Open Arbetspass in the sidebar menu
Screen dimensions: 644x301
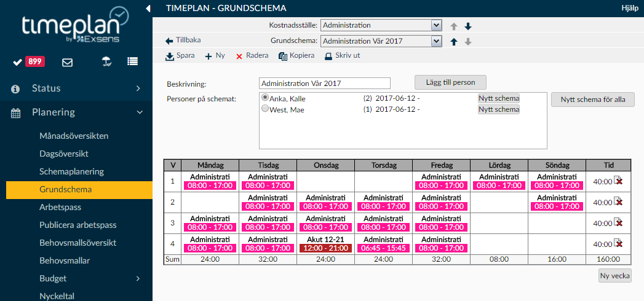(x=60, y=206)
